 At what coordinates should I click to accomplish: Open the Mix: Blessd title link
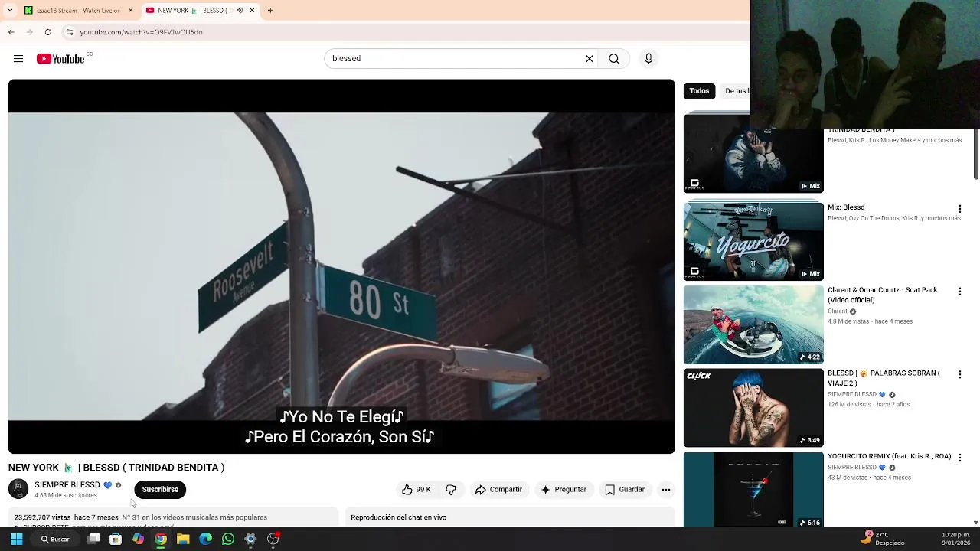846,207
